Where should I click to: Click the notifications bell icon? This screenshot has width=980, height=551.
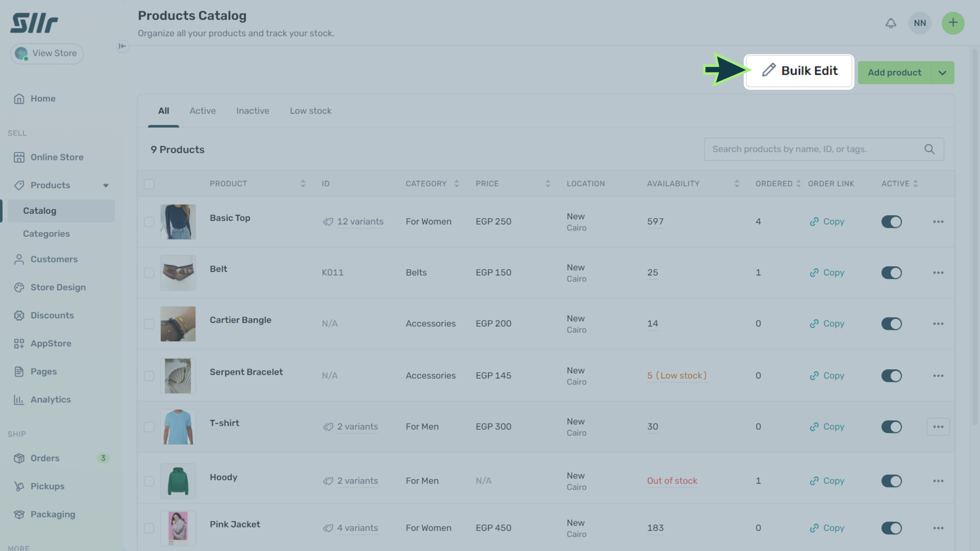891,23
